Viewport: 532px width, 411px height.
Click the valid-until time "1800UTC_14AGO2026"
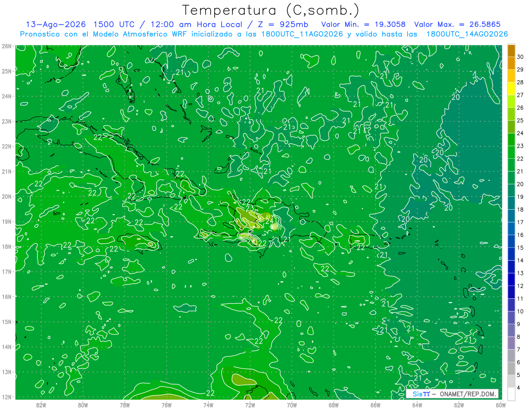467,34
